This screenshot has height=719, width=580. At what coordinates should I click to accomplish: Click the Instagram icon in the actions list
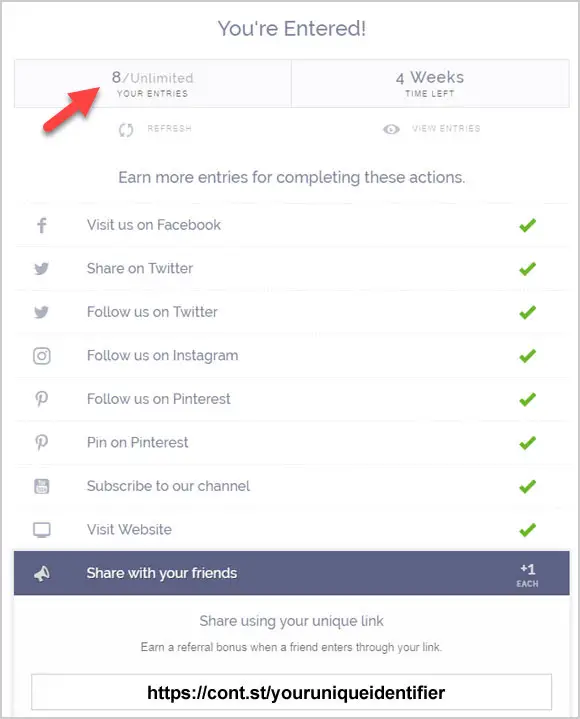click(42, 356)
